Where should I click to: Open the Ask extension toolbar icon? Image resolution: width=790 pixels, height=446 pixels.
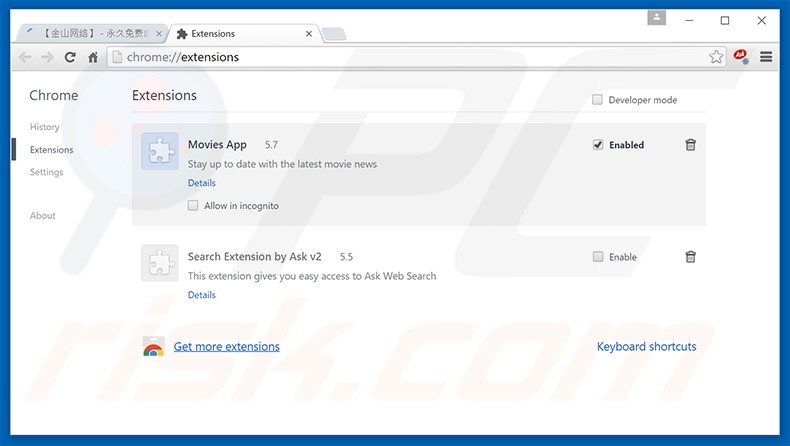tap(741, 56)
